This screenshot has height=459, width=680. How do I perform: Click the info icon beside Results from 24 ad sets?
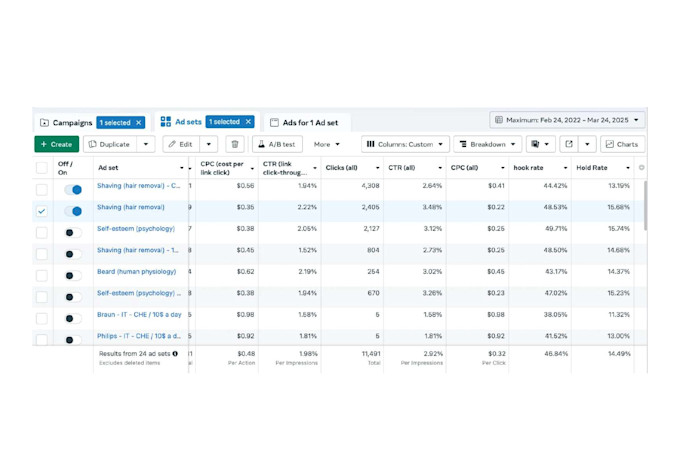coord(175,354)
